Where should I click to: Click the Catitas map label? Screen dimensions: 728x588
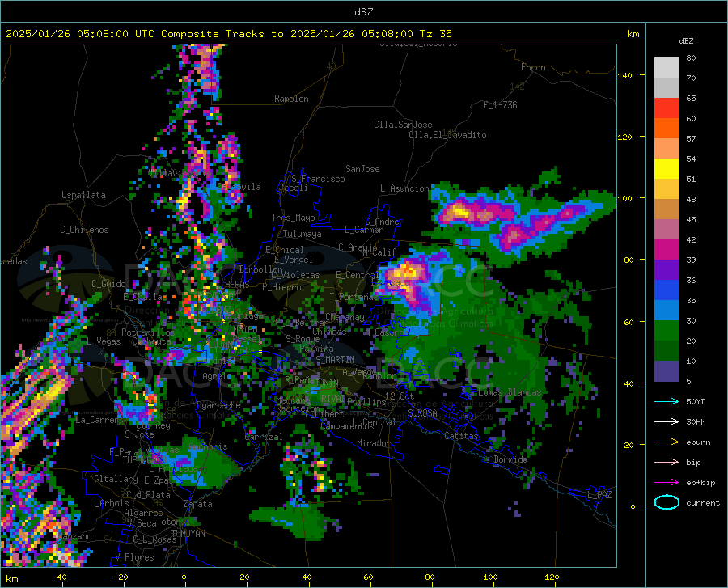tap(461, 436)
